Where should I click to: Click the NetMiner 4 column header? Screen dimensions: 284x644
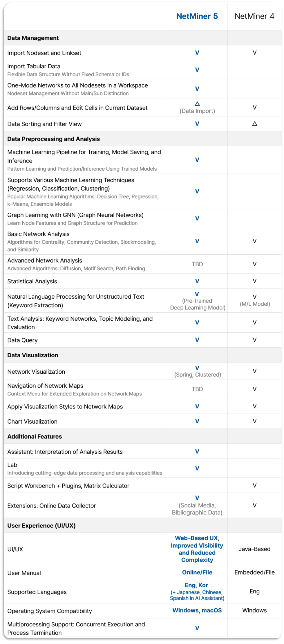254,16
